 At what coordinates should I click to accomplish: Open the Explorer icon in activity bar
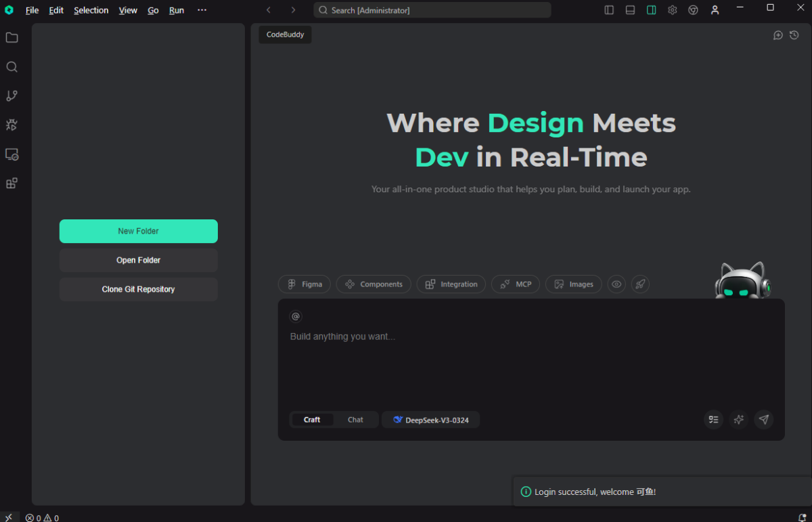pyautogui.click(x=12, y=38)
